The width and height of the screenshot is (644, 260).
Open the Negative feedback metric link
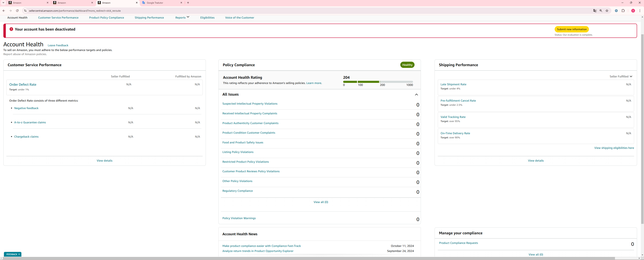click(x=26, y=108)
